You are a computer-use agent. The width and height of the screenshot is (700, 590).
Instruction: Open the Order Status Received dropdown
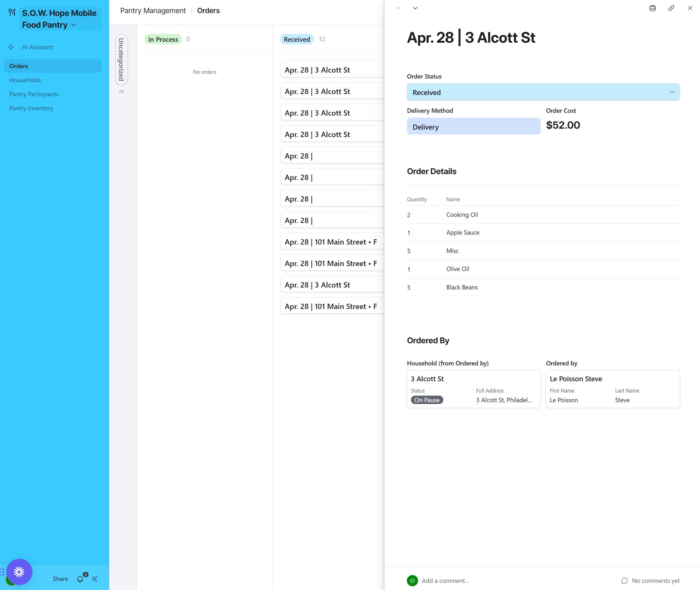click(x=543, y=92)
